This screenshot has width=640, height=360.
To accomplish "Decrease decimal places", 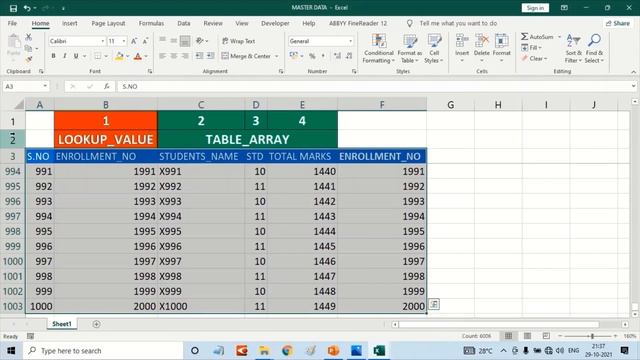I will [x=349, y=56].
